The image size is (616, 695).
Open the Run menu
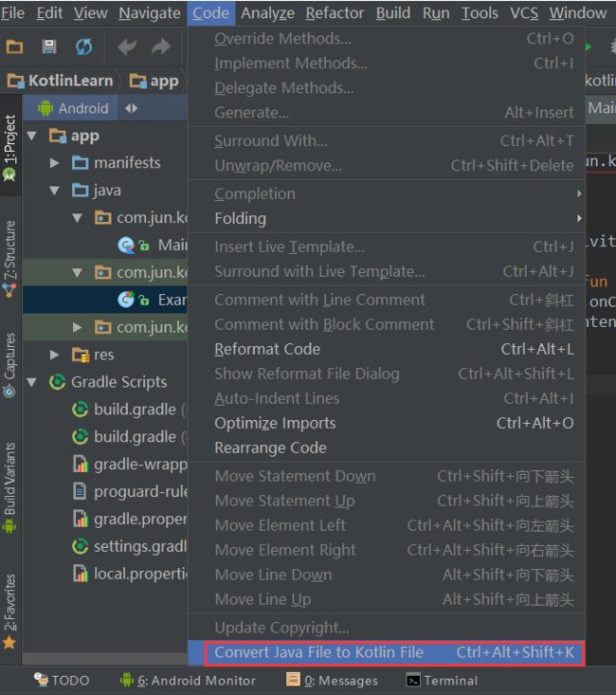436,13
